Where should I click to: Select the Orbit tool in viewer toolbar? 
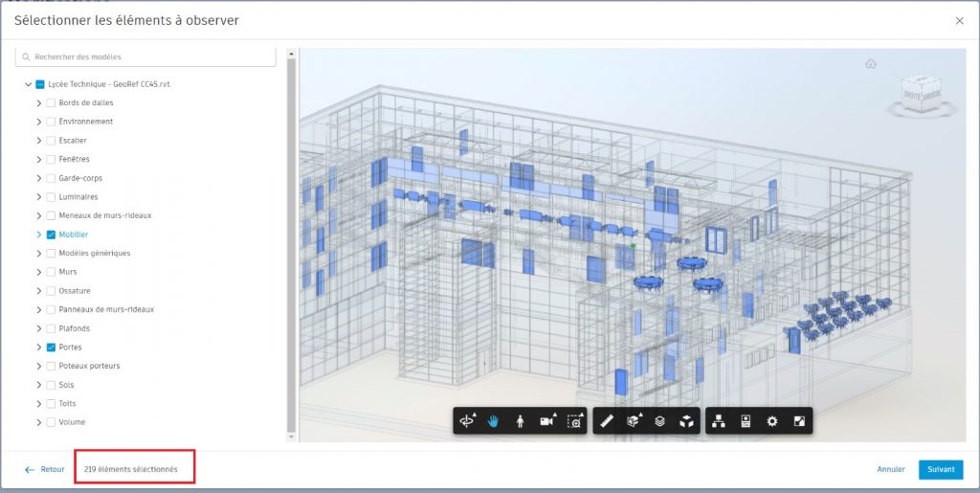(x=468, y=421)
